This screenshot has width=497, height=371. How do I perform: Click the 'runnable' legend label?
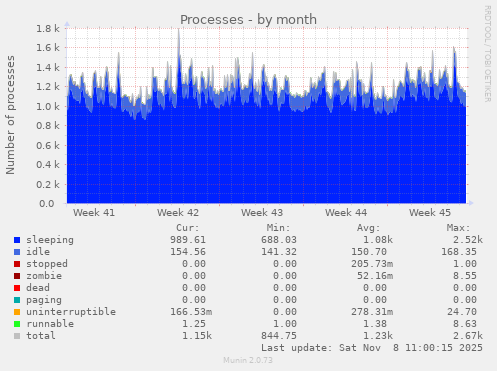pyautogui.click(x=50, y=324)
